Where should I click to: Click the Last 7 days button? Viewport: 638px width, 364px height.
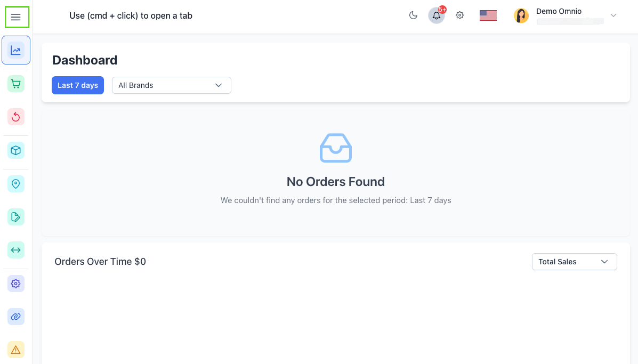coord(78,85)
